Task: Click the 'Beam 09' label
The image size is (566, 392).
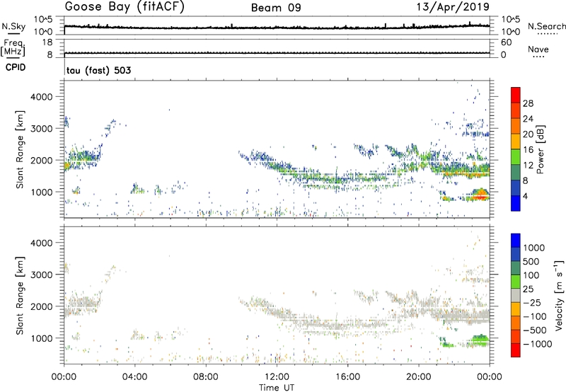Action: (x=276, y=8)
